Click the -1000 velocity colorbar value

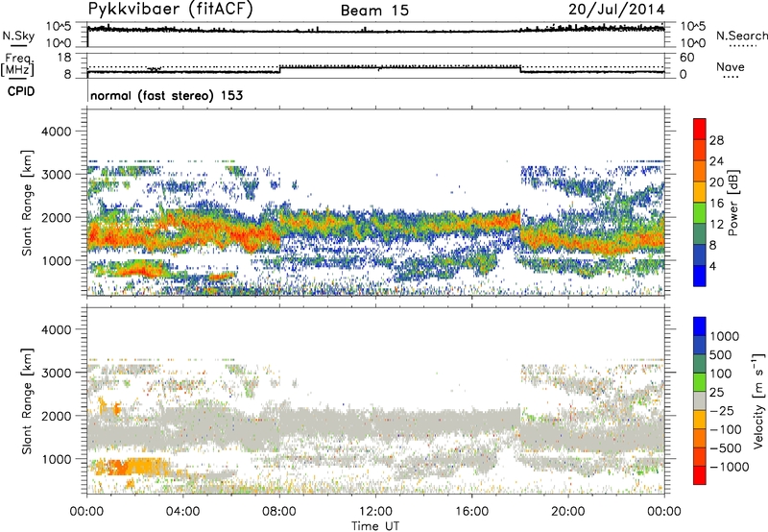point(730,467)
